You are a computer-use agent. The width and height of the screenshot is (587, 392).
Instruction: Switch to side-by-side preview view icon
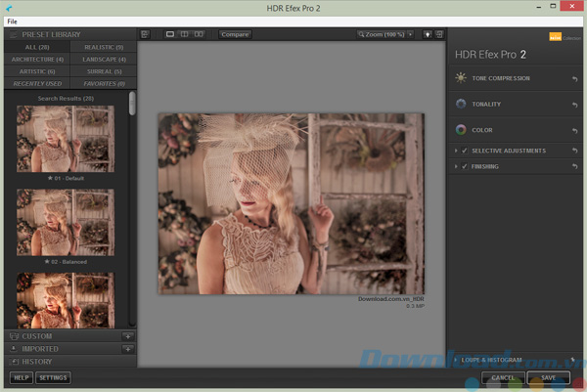point(199,35)
